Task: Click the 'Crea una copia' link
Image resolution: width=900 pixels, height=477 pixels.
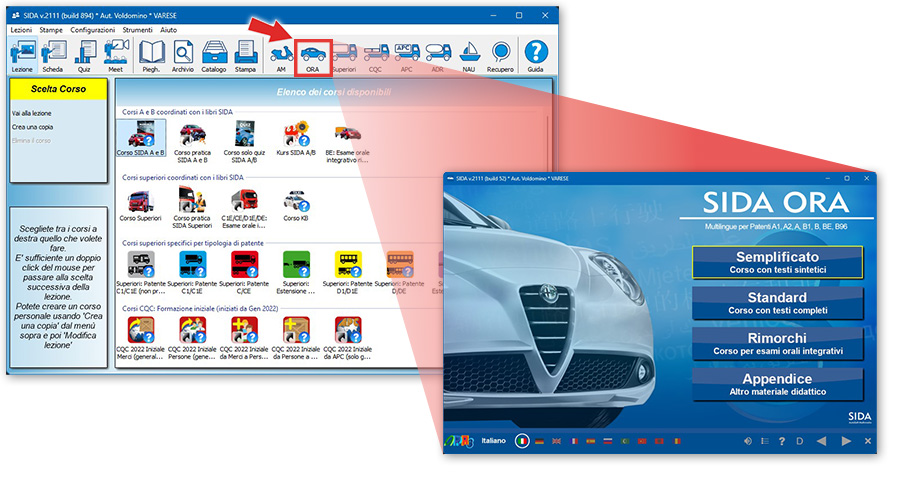Action: click(x=33, y=128)
